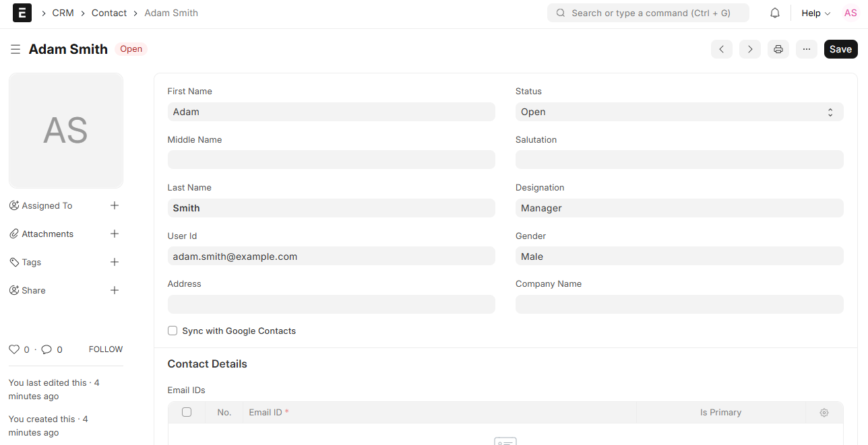The height and width of the screenshot is (445, 868).
Task: Navigate to Contact breadcrumb
Action: click(x=109, y=13)
